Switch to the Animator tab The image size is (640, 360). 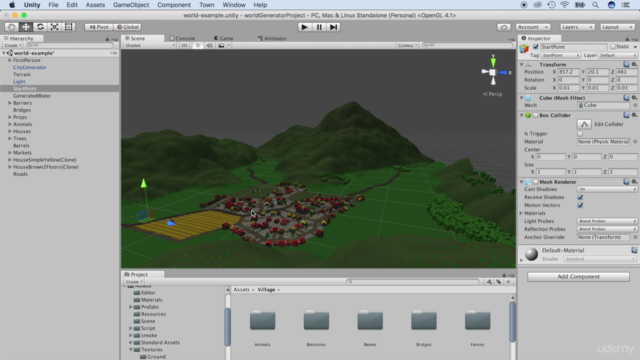tap(272, 38)
